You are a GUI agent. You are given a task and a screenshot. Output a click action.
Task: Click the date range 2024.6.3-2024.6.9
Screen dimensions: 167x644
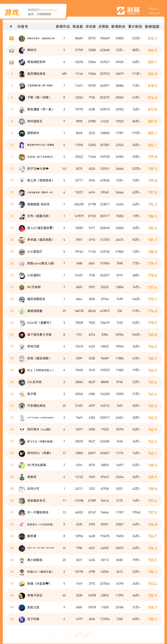coord(154,11)
